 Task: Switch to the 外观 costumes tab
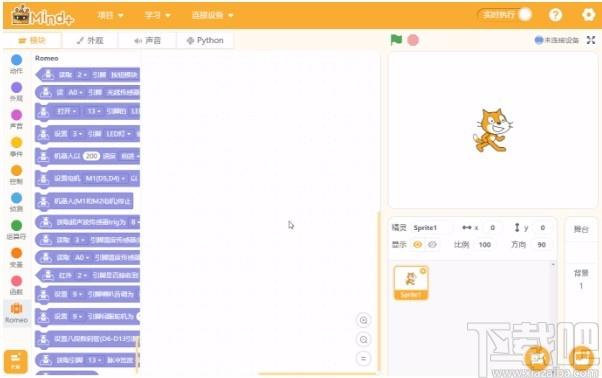[90, 40]
